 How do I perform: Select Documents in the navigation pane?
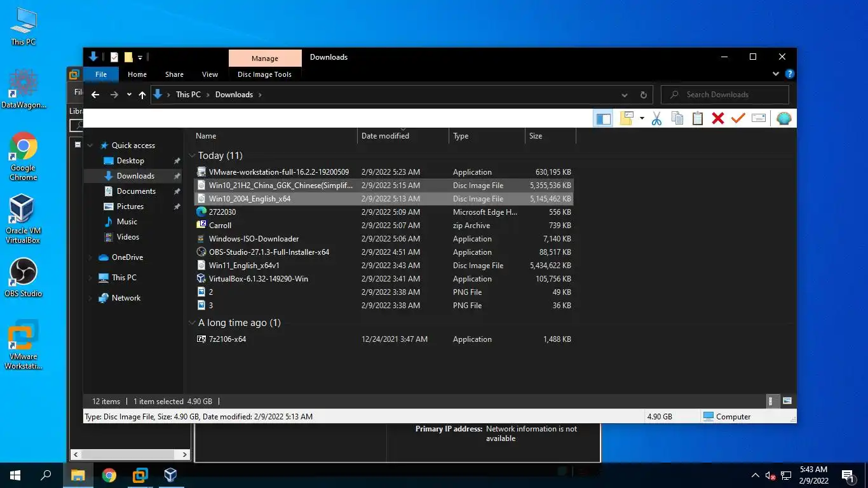(136, 191)
